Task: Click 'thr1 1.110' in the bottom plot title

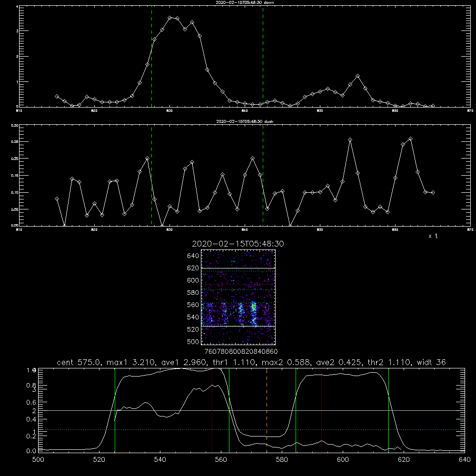Action: coord(234,362)
